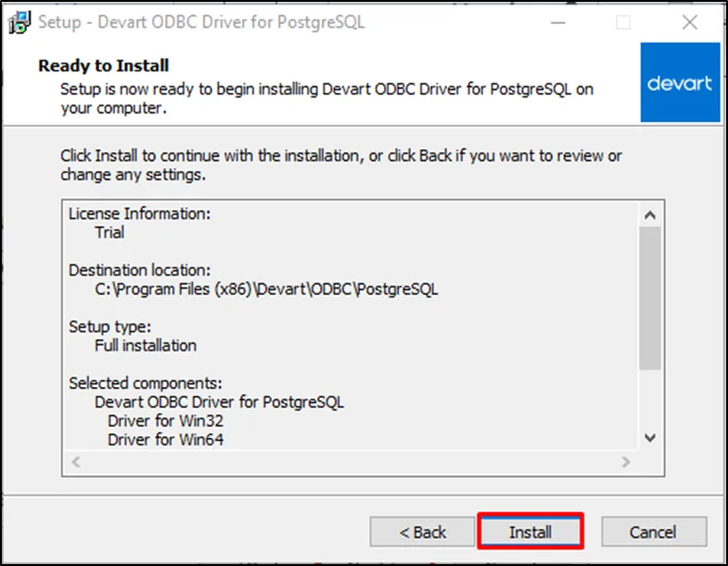The height and width of the screenshot is (566, 728).
Task: Click the maximize window button
Action: tap(623, 22)
